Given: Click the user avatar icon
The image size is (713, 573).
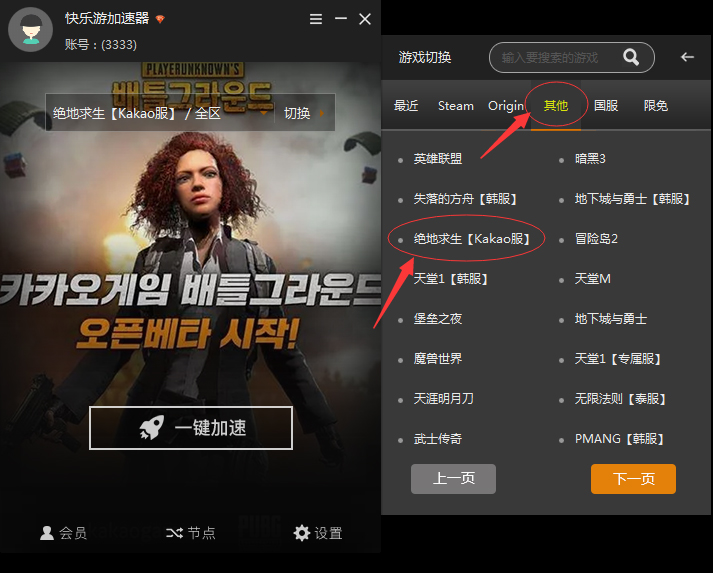Looking at the screenshot, I should (31, 30).
